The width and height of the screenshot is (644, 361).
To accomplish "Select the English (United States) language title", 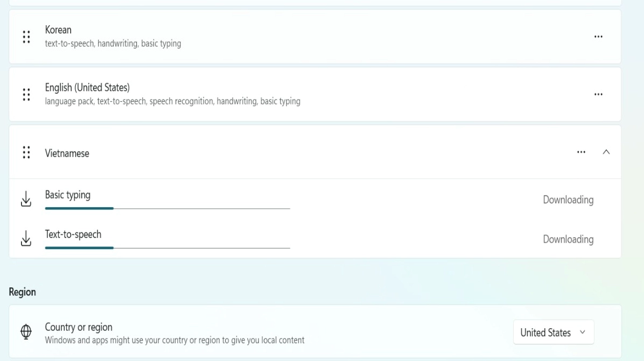I will (x=87, y=88).
